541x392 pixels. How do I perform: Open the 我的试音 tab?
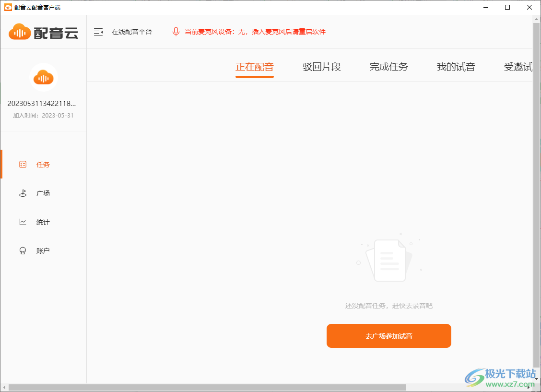456,67
